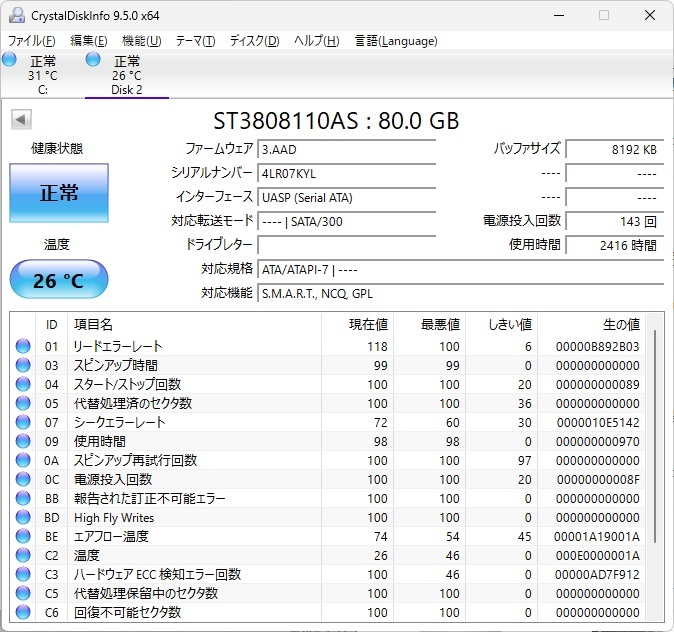The image size is (674, 632).
Task: Click threshold value 97 in row 0A
Action: pyautogui.click(x=524, y=460)
